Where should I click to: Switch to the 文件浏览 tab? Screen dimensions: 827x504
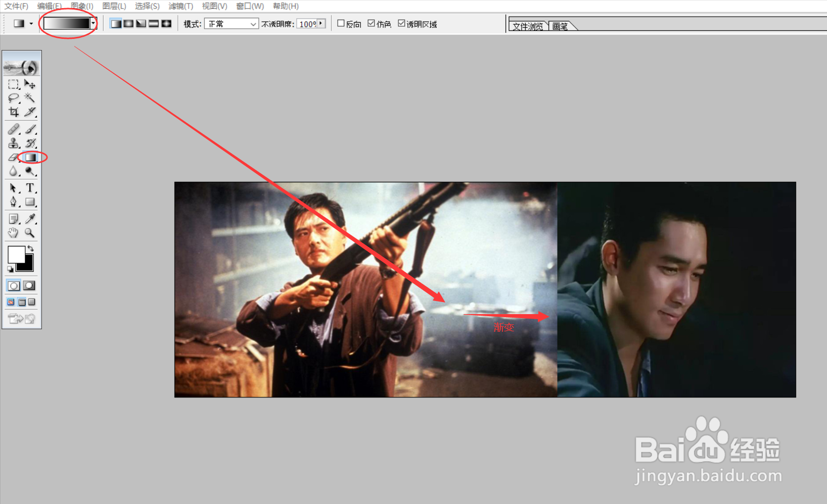click(528, 26)
